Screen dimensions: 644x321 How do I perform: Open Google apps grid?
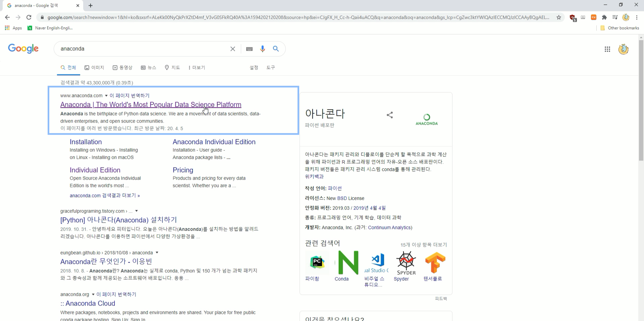point(607,49)
